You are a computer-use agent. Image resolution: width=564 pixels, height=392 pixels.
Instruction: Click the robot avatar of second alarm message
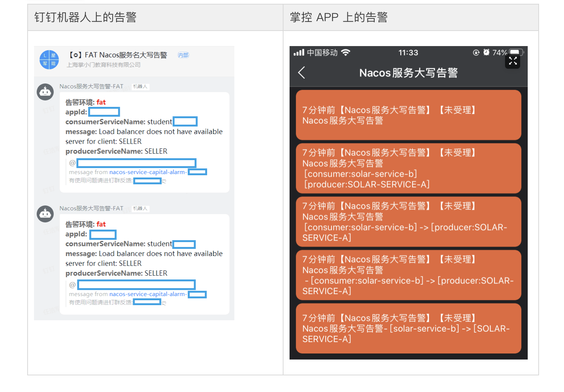click(x=45, y=214)
